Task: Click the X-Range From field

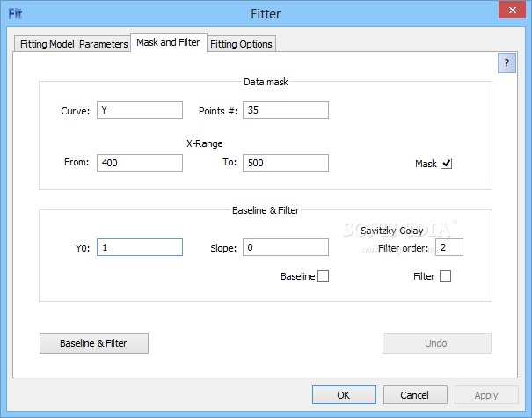Action: (140, 163)
